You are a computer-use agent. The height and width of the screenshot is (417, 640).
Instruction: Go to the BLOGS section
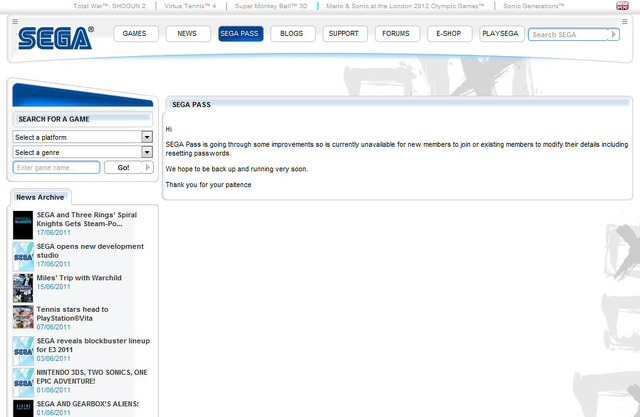click(293, 33)
